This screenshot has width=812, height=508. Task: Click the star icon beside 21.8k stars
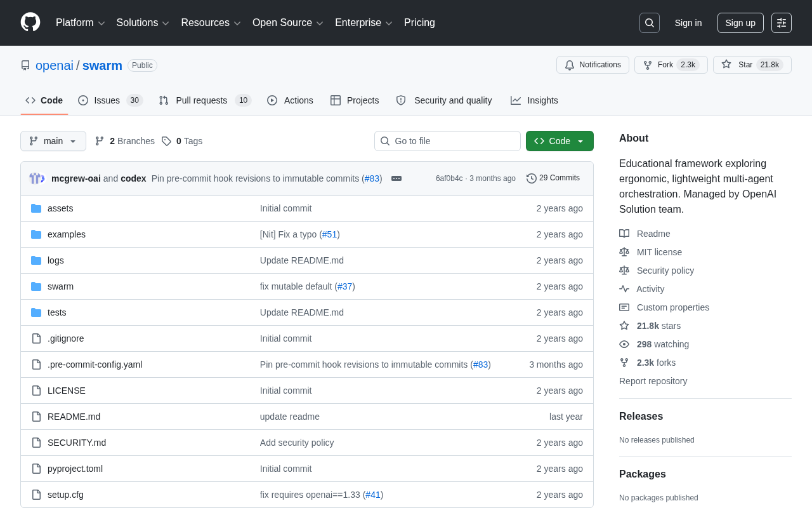point(624,326)
